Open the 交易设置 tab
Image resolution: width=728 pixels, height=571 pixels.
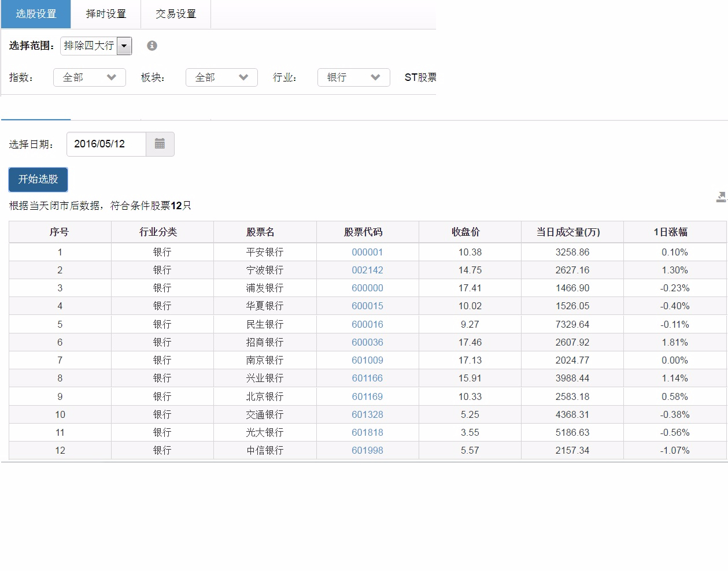(176, 14)
